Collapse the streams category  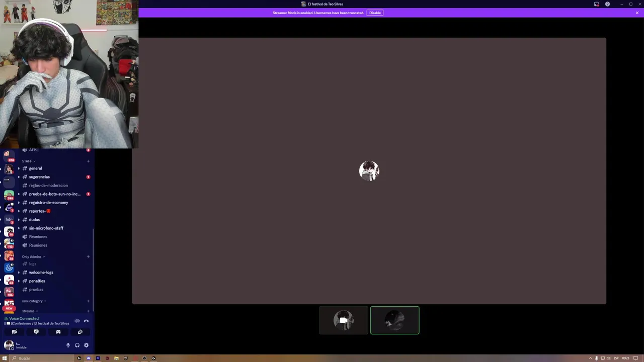tap(30, 311)
